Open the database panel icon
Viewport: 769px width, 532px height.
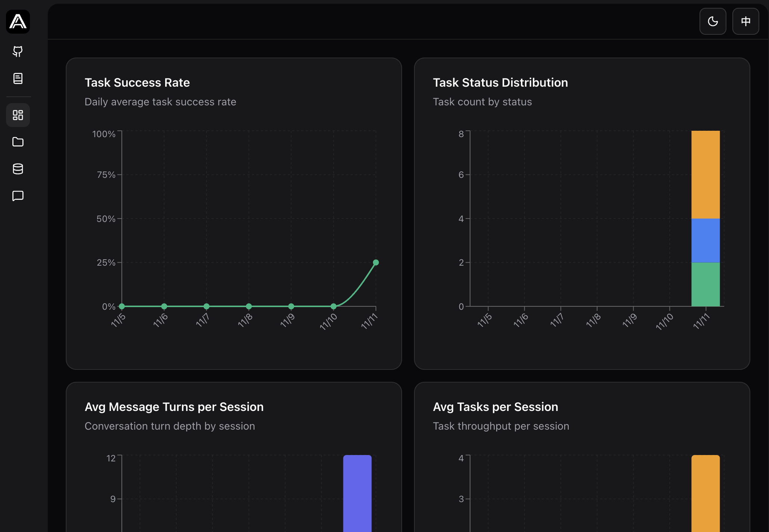[18, 169]
